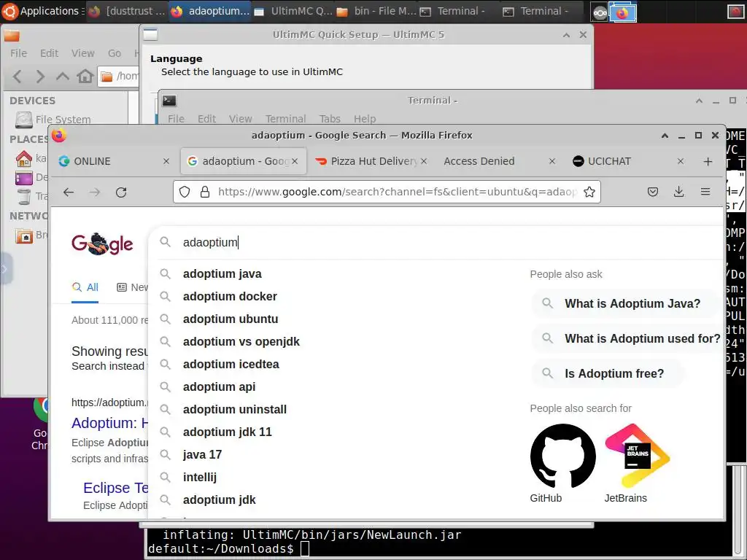This screenshot has width=747, height=560.
Task: Open Save to Pocket icon
Action: [653, 192]
